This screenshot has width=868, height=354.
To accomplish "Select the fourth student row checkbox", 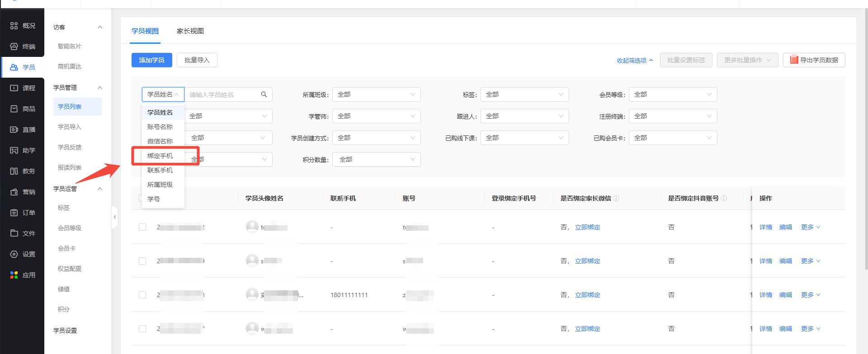I will coord(142,329).
